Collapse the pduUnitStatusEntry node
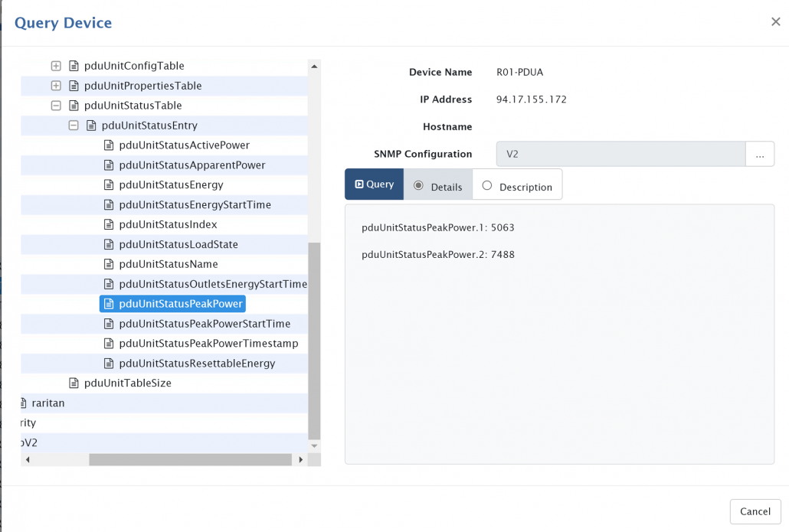Image resolution: width=789 pixels, height=532 pixels. pos(74,126)
